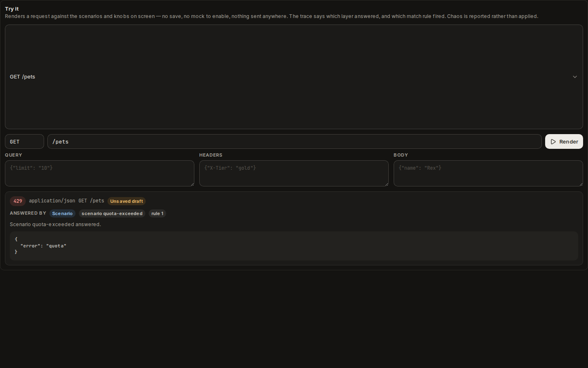Click the Render button
Image resolution: width=588 pixels, height=368 pixels.
(x=564, y=141)
